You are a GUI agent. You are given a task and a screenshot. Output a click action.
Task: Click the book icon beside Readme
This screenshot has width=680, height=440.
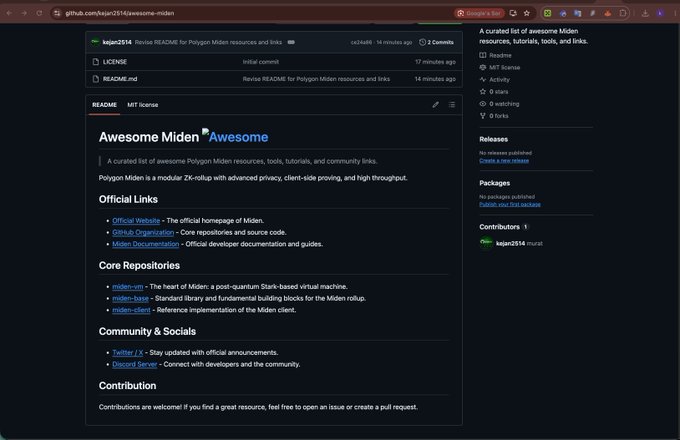483,55
